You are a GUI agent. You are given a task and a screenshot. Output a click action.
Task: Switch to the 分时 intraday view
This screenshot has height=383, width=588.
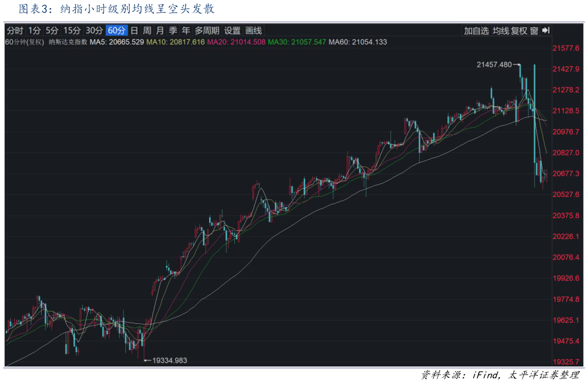[15, 31]
